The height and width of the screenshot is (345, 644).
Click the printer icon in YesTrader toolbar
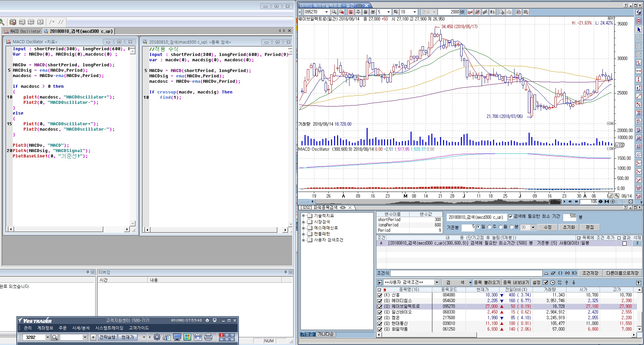tap(208, 337)
